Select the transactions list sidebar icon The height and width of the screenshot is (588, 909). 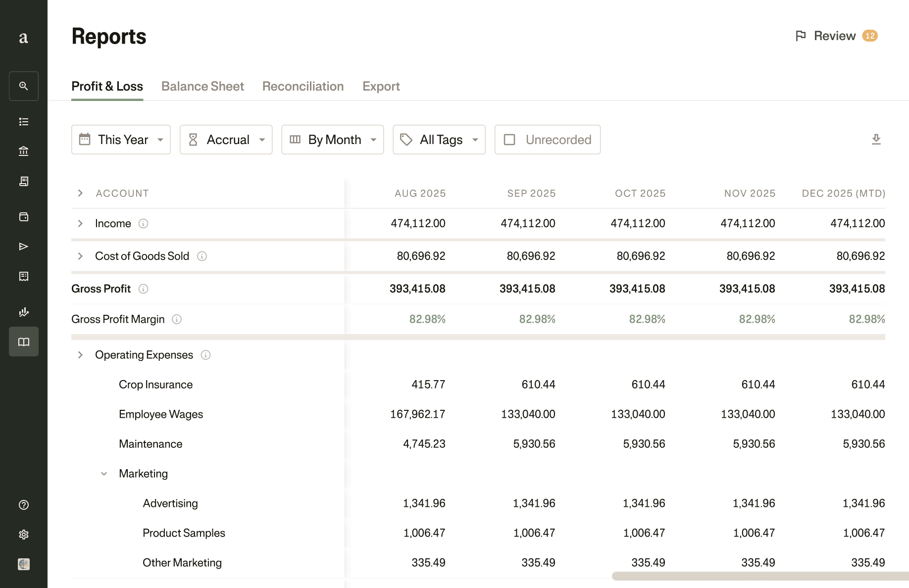coord(23,121)
